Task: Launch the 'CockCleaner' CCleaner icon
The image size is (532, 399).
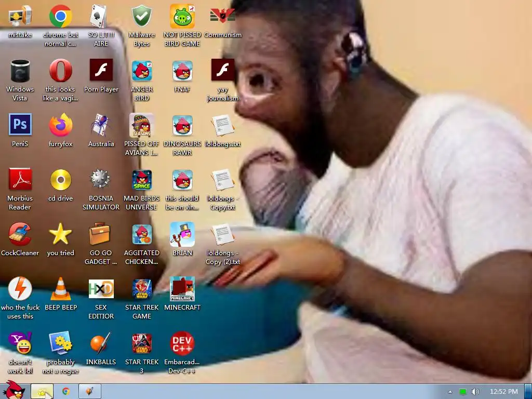Action: [20, 234]
